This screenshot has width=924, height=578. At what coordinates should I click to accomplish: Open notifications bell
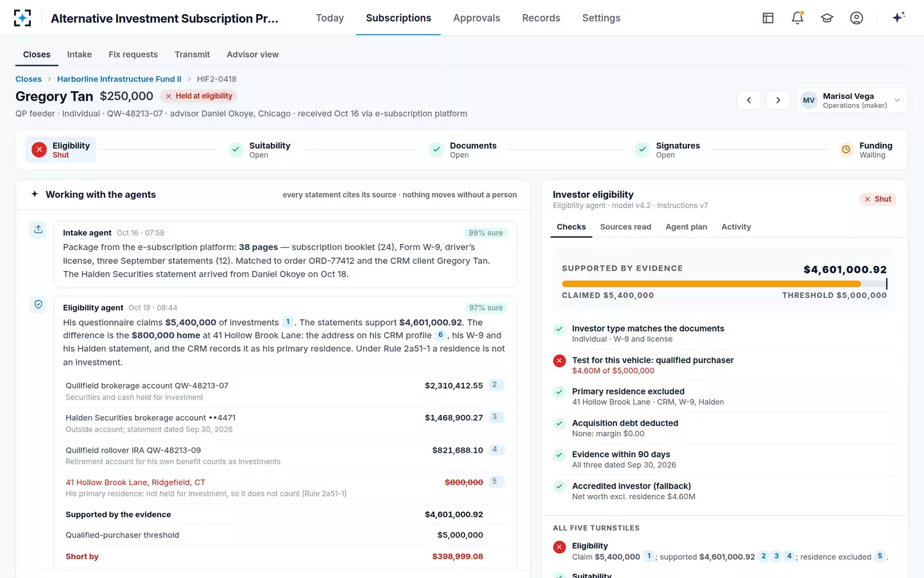[x=798, y=18]
